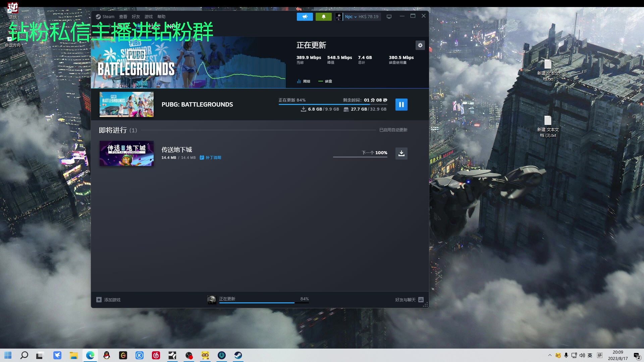This screenshot has height=362, width=644.
Task: Switch to Microsoft Edge on the taskbar
Action: [90, 355]
